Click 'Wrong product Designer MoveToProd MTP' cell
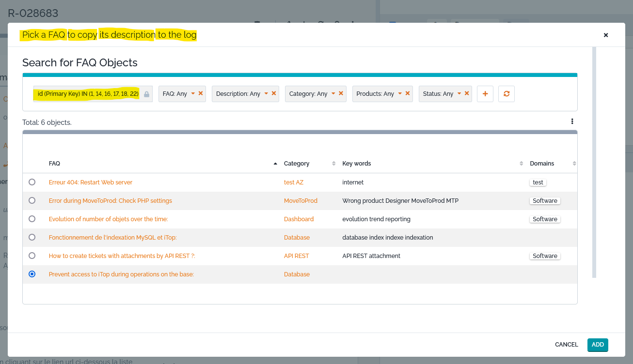This screenshot has height=364, width=633. click(x=400, y=201)
